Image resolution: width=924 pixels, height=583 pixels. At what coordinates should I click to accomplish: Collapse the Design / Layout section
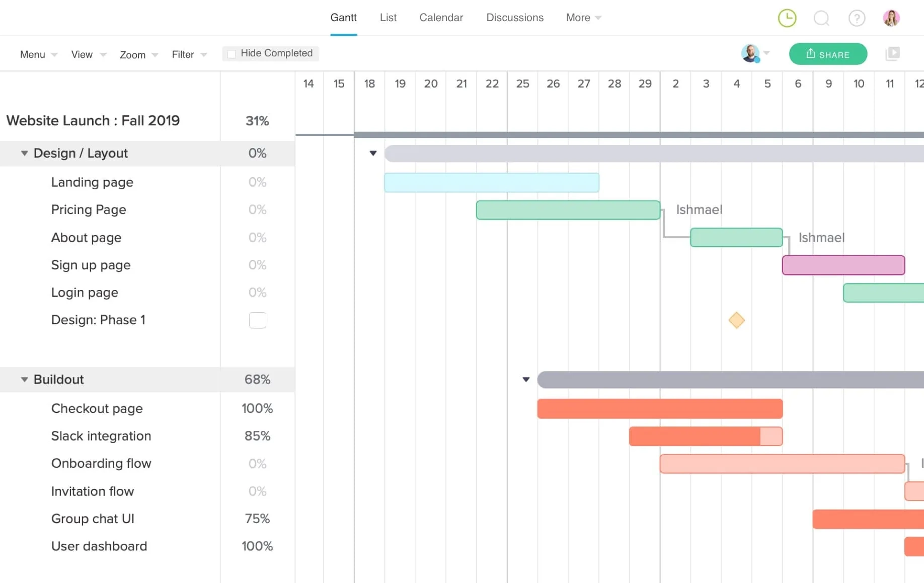24,153
